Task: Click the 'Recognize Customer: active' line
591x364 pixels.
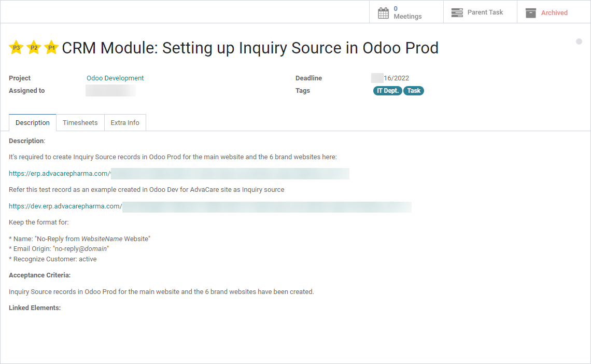Action: 53,259
